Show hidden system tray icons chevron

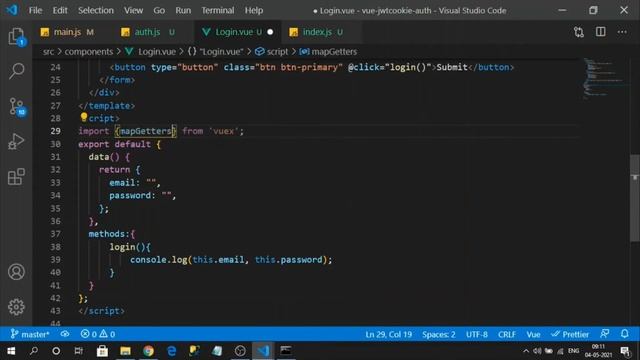[x=526, y=351]
